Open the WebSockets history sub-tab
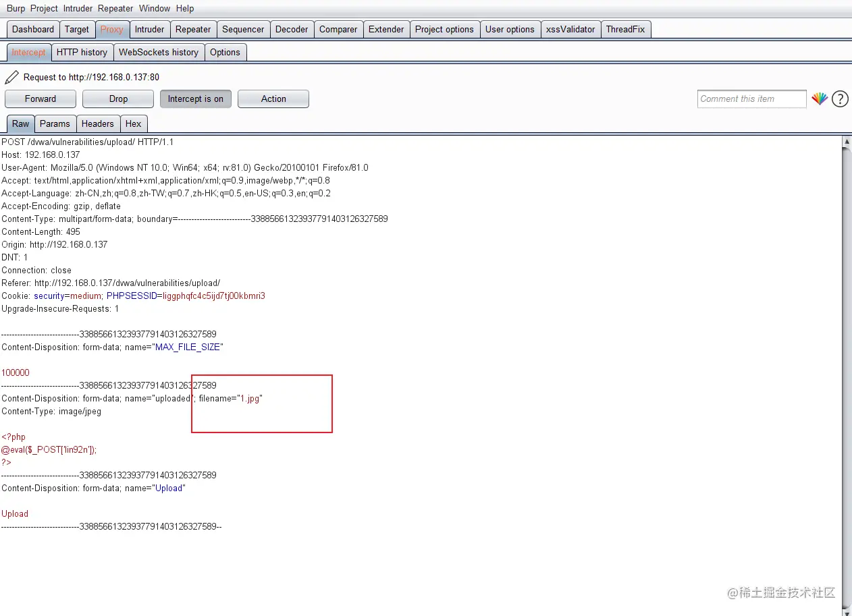Image resolution: width=852 pixels, height=616 pixels. [x=159, y=52]
